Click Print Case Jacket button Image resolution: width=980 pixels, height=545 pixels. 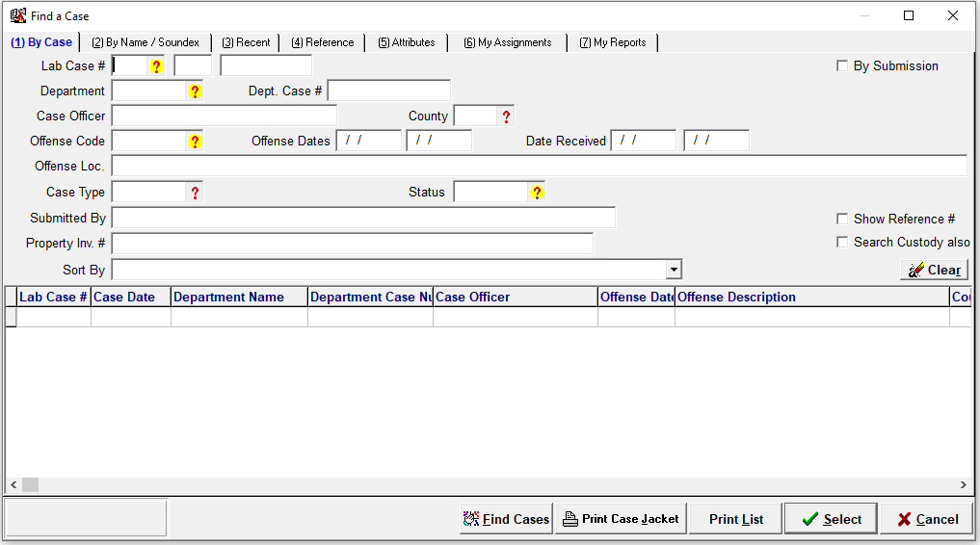(622, 519)
